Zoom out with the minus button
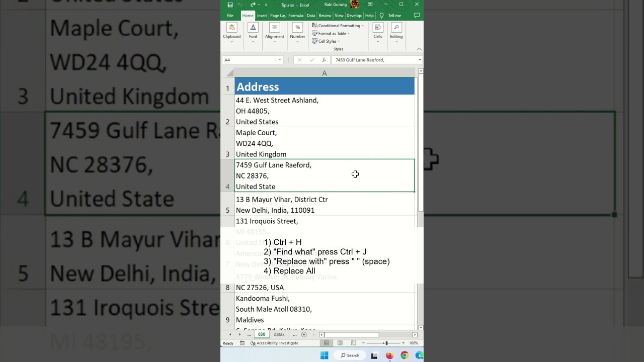 click(363, 343)
